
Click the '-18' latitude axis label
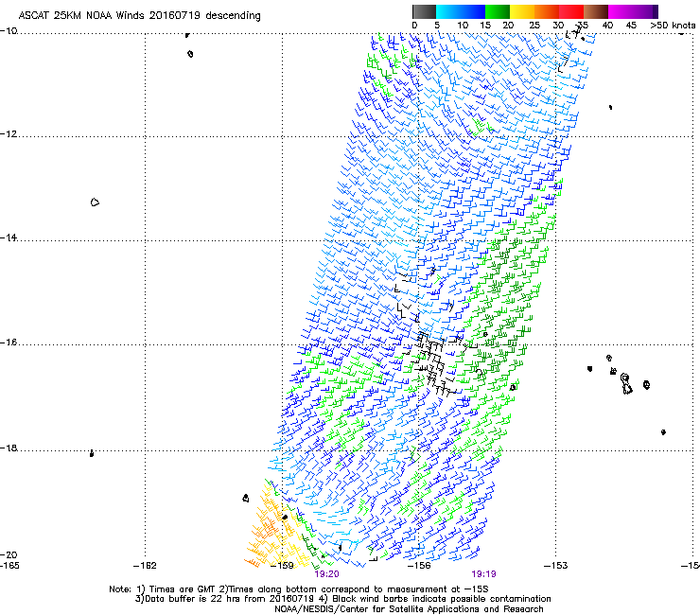tap(9, 448)
